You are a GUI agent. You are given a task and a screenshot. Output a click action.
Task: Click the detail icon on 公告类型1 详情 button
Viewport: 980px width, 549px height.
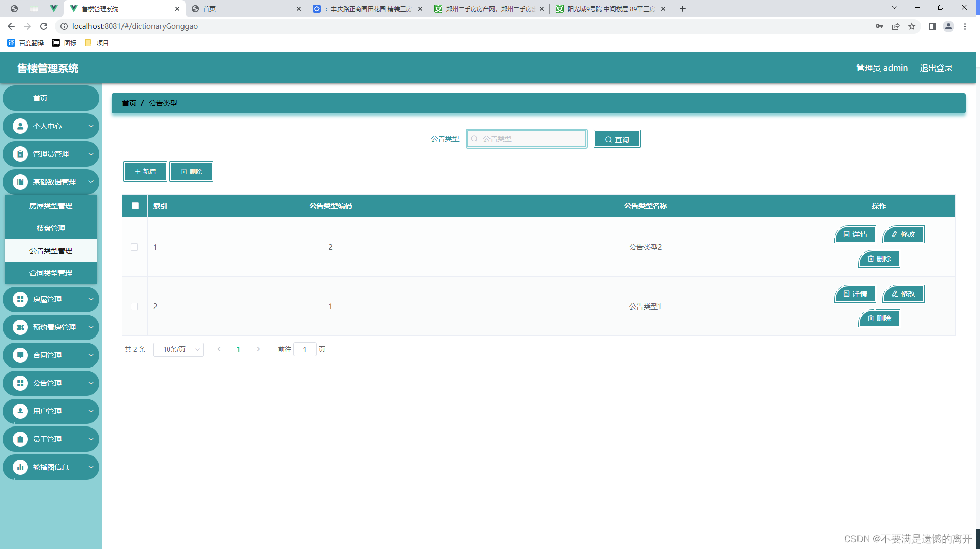click(x=845, y=293)
